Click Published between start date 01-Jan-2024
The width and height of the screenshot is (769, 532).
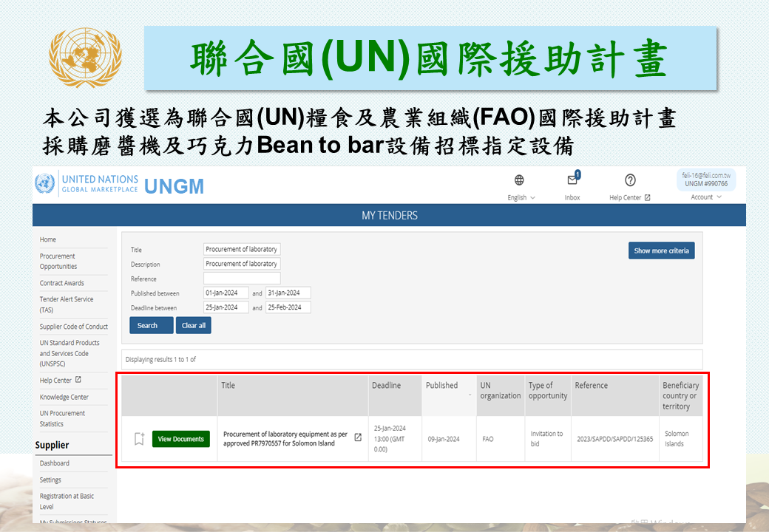(226, 293)
